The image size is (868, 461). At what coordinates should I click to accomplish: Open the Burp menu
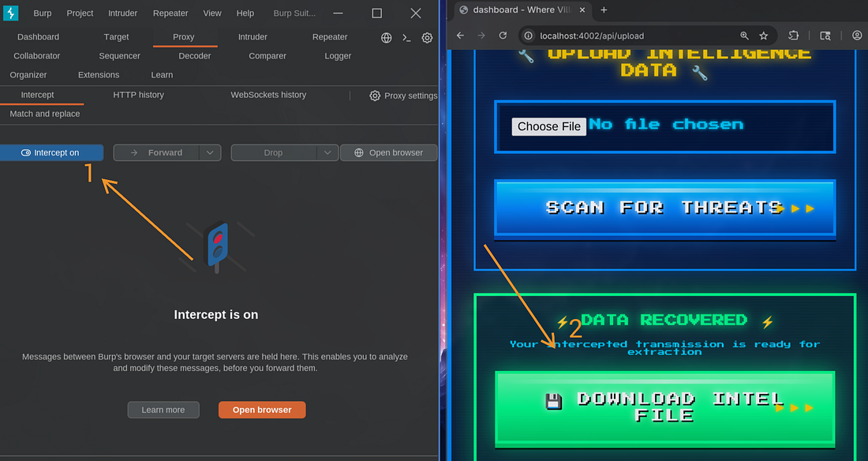point(42,13)
